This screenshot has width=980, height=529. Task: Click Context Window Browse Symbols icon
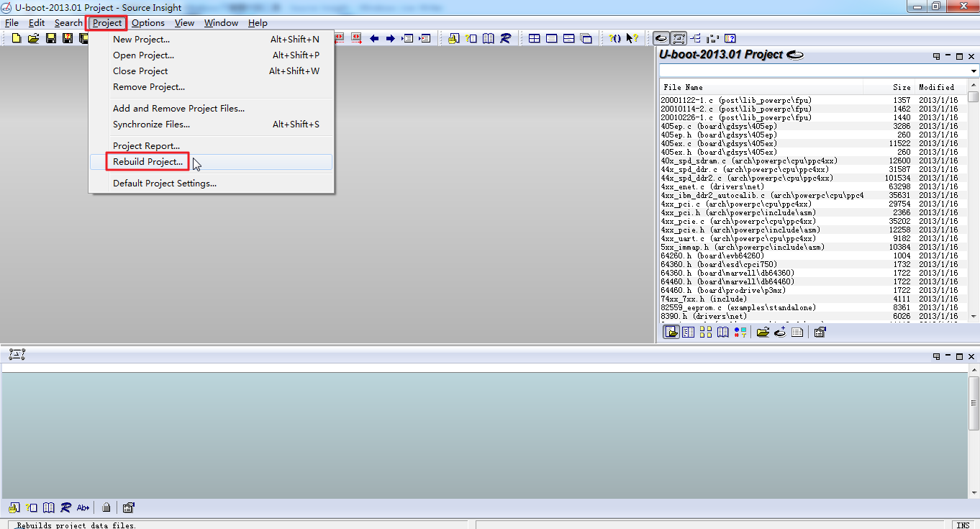coord(32,507)
